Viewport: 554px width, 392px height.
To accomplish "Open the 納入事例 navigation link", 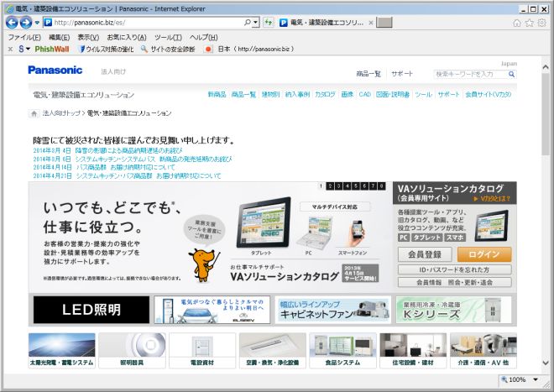I will point(297,94).
